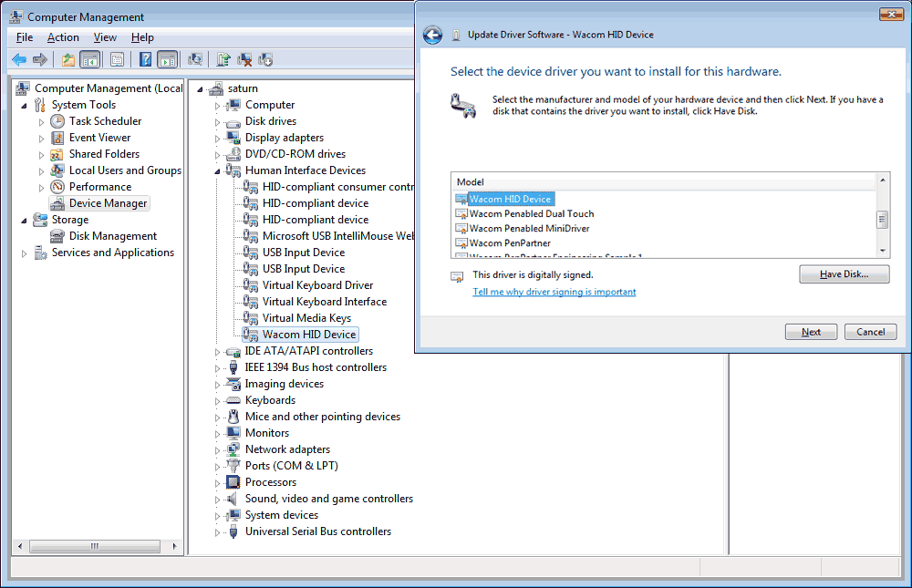Click the Disable device toolbar icon

click(x=265, y=59)
